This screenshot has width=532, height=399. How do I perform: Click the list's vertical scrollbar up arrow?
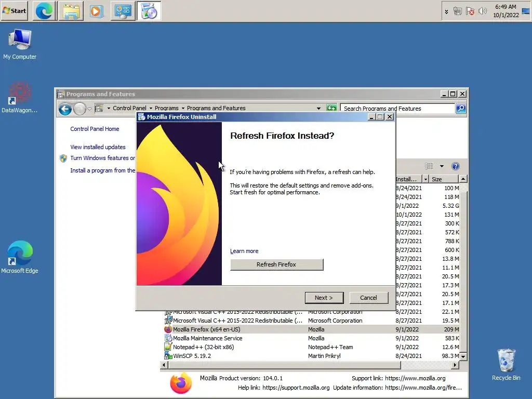point(463,179)
